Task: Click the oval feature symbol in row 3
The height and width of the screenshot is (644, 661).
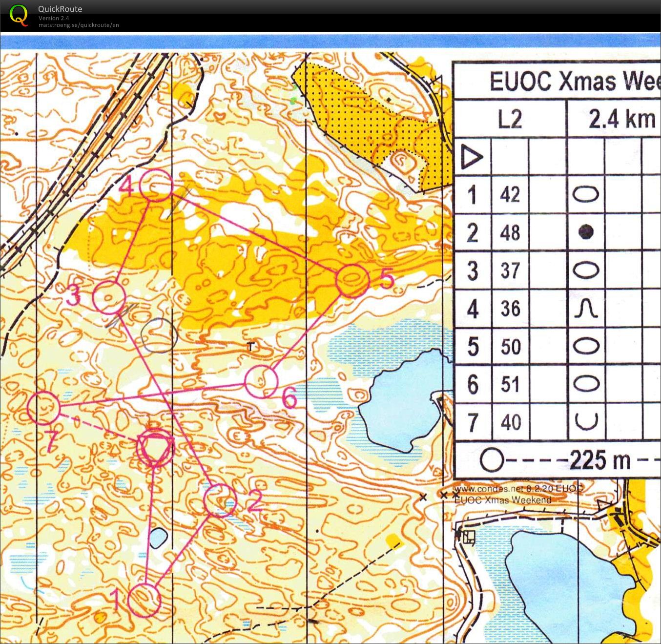Action: pos(586,270)
